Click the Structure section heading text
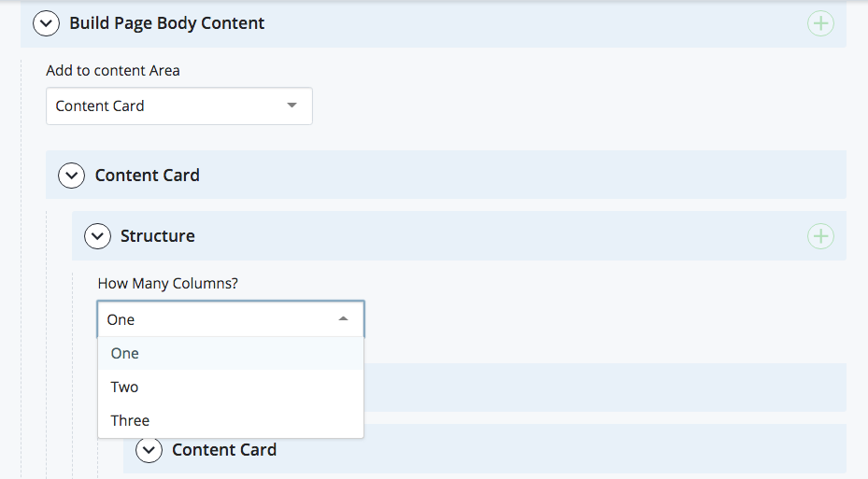Image resolution: width=868 pixels, height=479 pixels. coord(158,236)
